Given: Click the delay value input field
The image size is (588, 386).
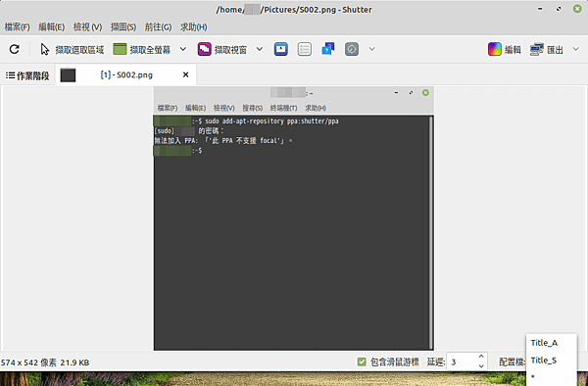Looking at the screenshot, I should coord(463,362).
